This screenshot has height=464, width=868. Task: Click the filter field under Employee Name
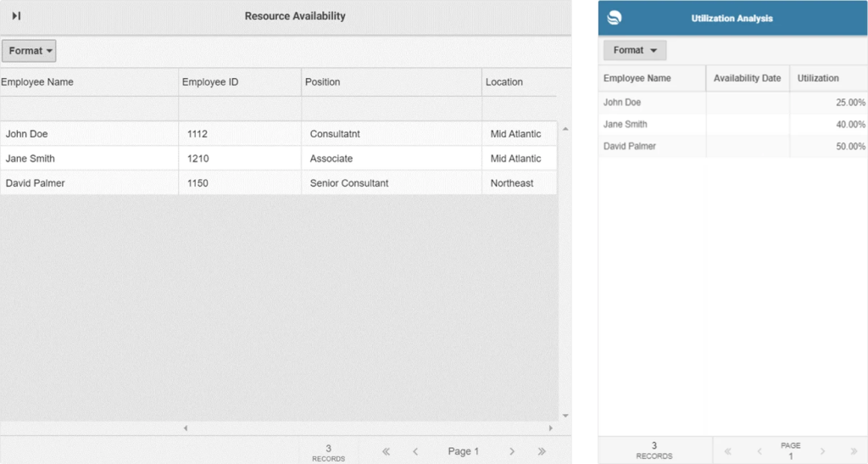(89, 109)
